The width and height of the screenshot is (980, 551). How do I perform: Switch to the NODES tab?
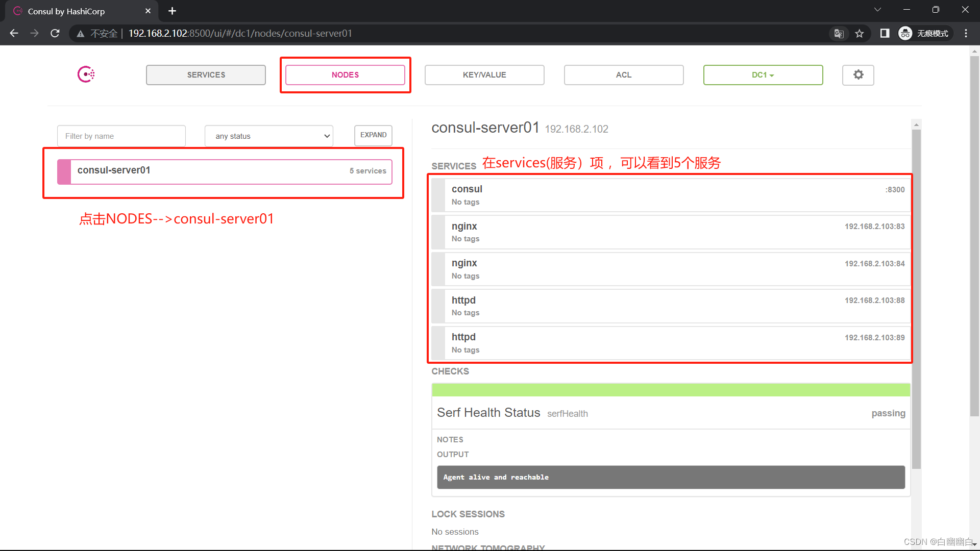345,75
